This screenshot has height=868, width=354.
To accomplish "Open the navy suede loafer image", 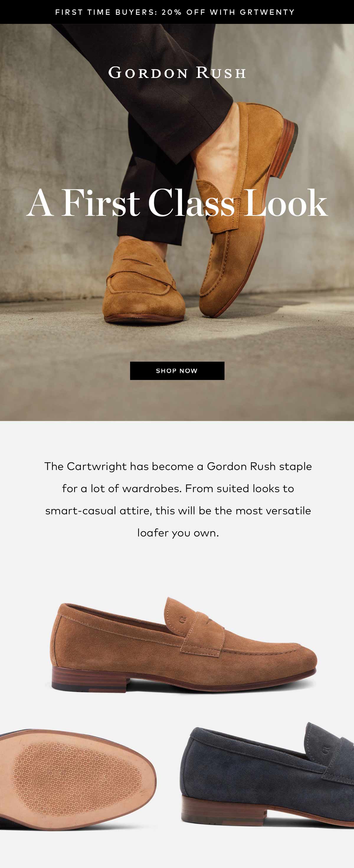I will (x=267, y=775).
